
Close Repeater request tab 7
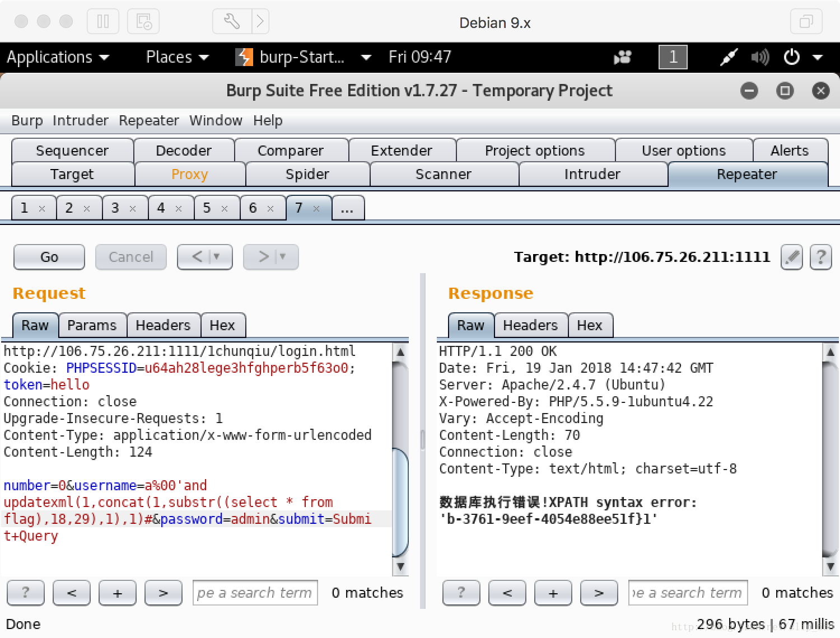click(316, 209)
